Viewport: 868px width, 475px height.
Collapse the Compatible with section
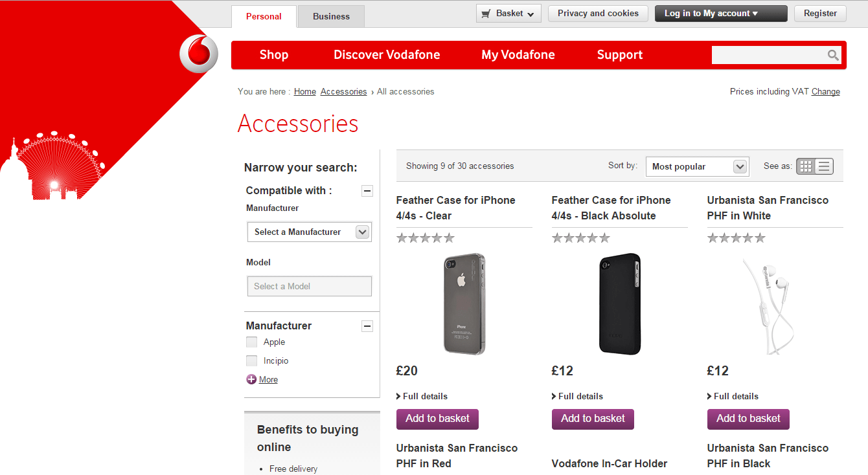click(x=367, y=191)
